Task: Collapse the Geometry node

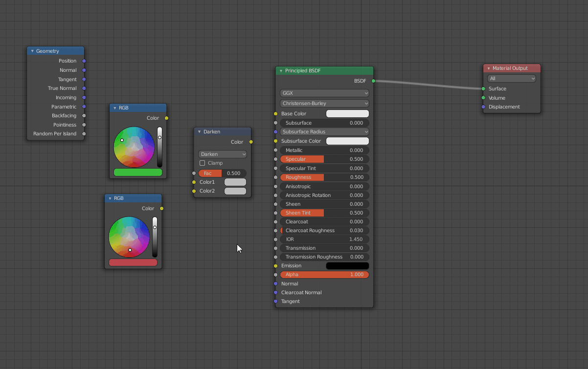Action: (32, 51)
